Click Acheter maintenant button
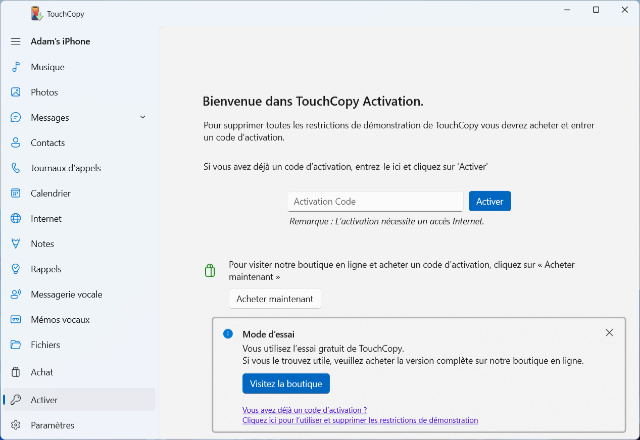 [275, 299]
